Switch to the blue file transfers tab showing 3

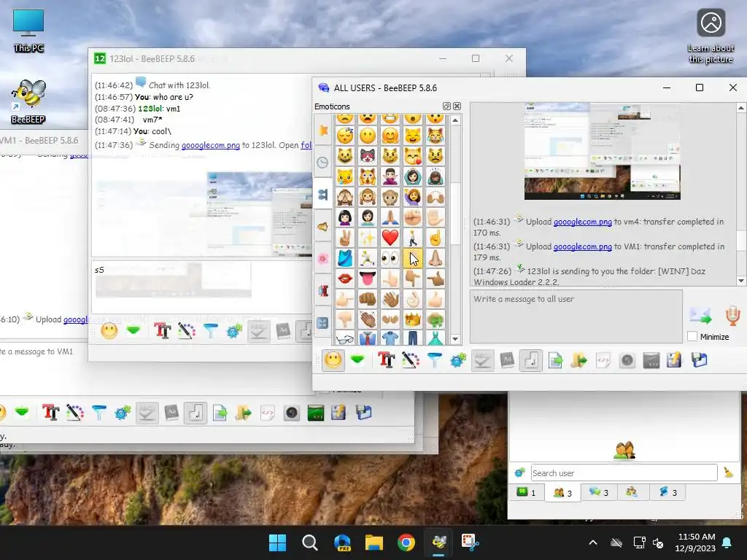tap(668, 492)
